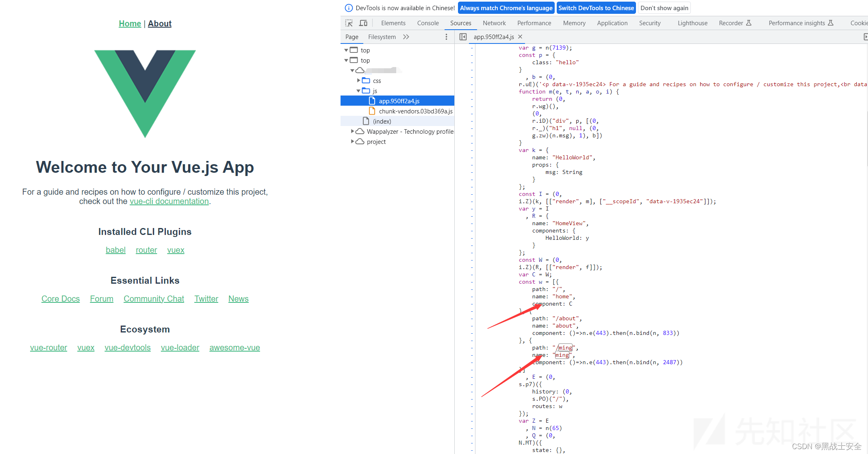Click the Elements panel icon
Screen dimensions: 868x454
pos(393,23)
